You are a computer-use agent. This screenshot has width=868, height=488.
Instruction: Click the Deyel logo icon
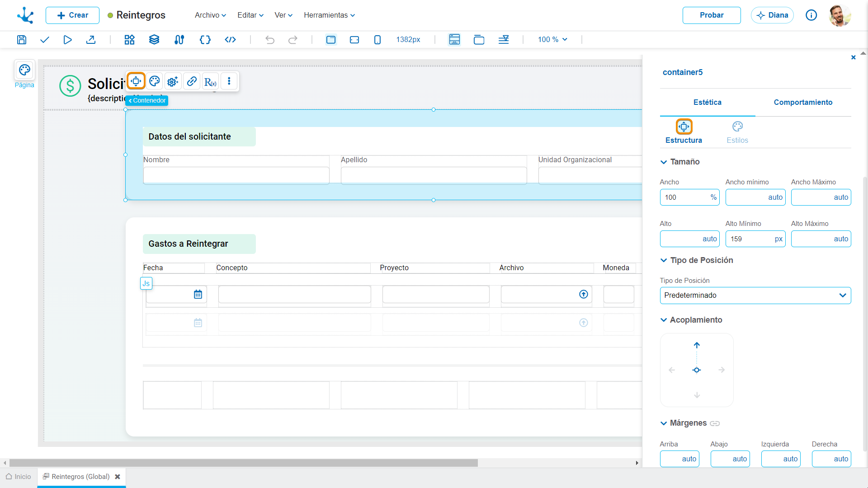tap(26, 15)
